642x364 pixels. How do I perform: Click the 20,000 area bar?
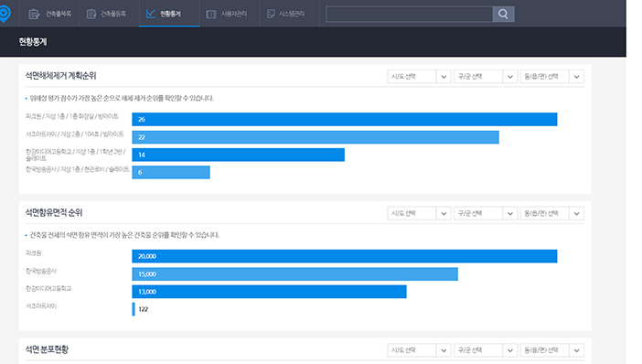pyautogui.click(x=345, y=256)
